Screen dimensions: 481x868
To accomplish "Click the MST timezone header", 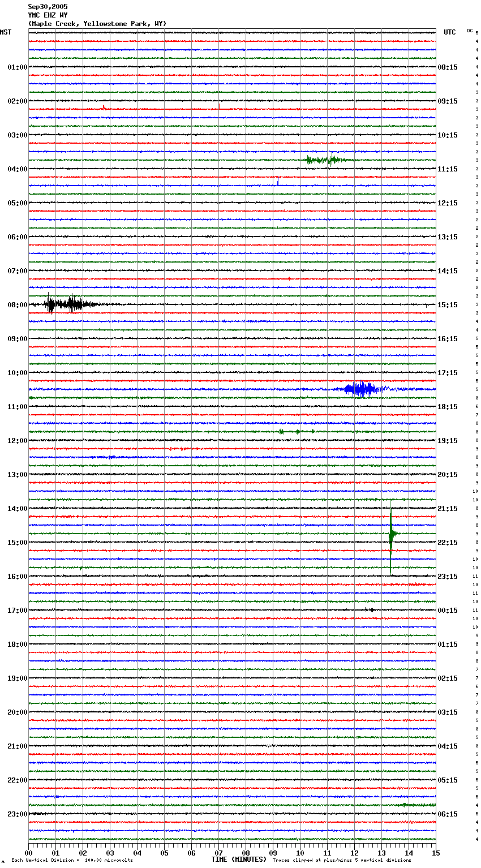I will pyautogui.click(x=6, y=32).
